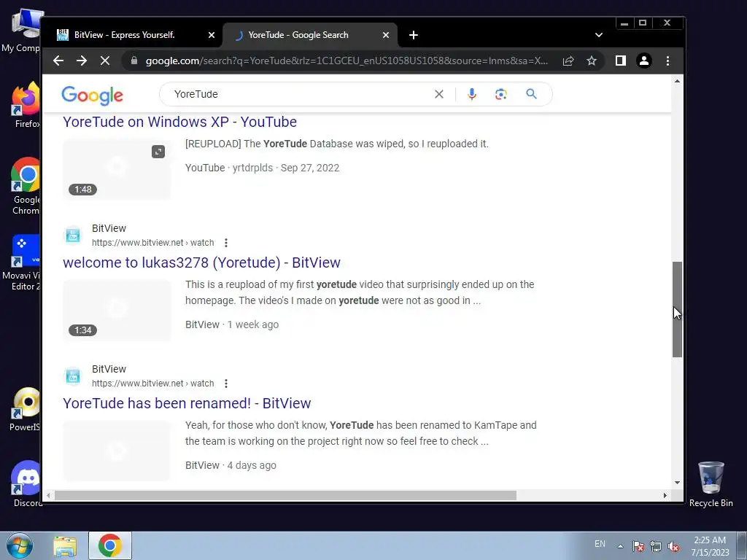
Task: Search by image with Google Lens icon
Action: [x=500, y=94]
